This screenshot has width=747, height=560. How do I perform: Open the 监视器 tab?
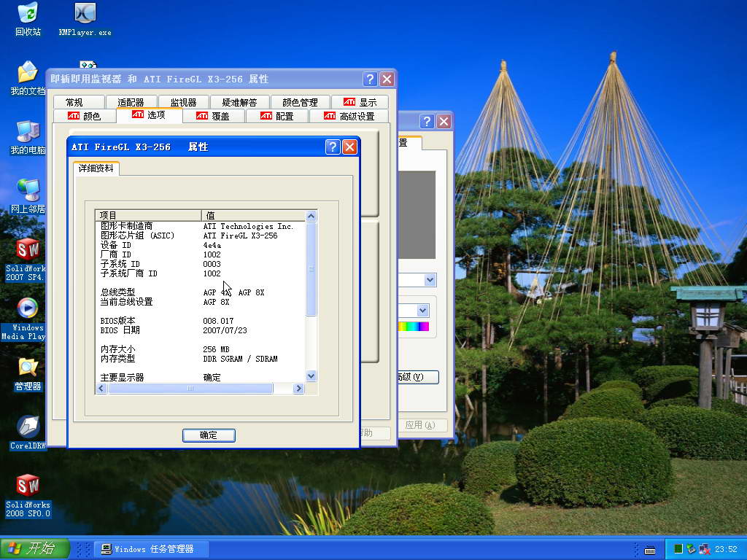click(x=184, y=102)
